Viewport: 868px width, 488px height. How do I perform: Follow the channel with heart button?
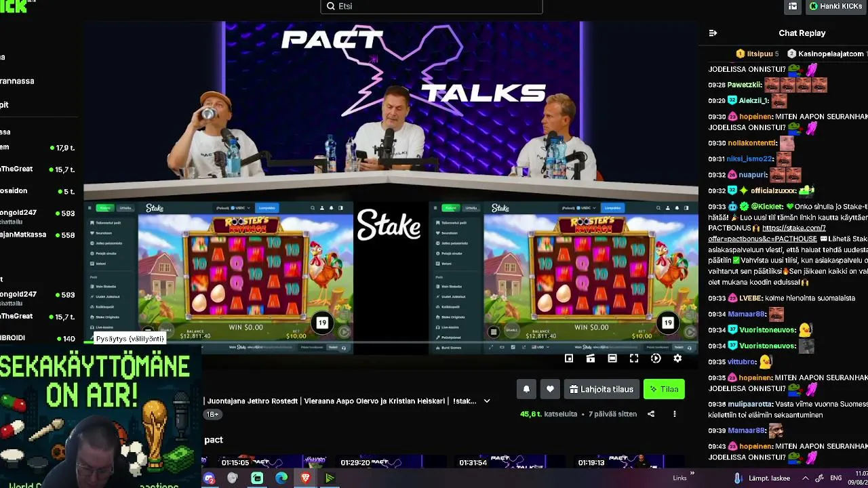coord(550,389)
